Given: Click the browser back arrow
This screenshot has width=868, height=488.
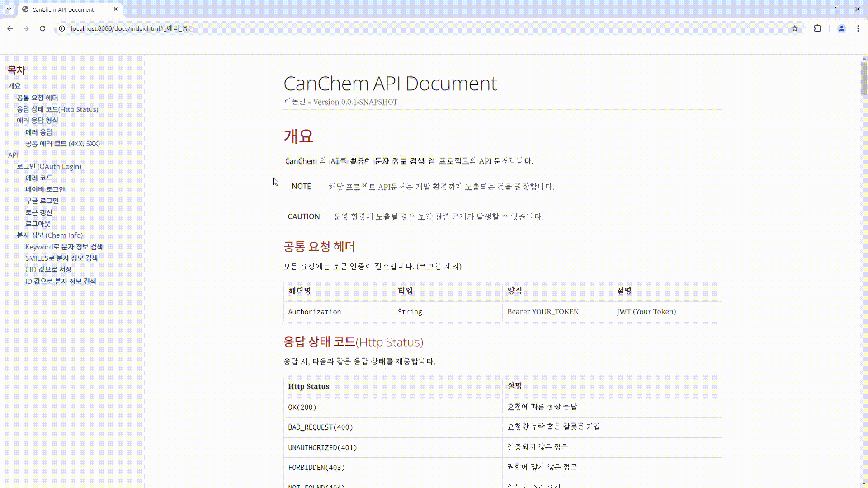Looking at the screenshot, I should click(10, 28).
